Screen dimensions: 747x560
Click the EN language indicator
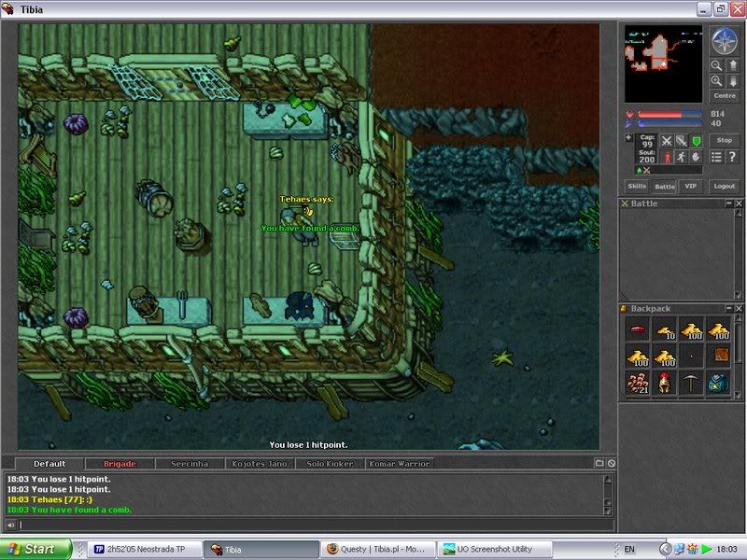pyautogui.click(x=629, y=549)
